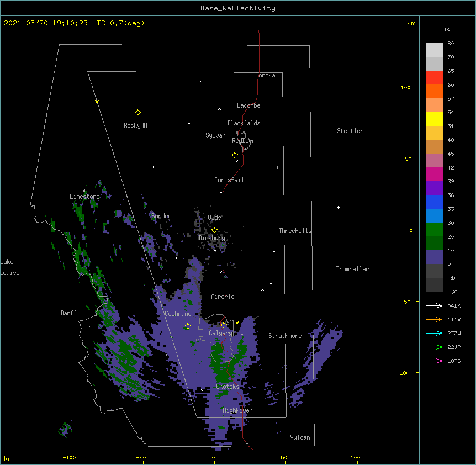
Task: Click the Sundre label
Action: click(161, 216)
